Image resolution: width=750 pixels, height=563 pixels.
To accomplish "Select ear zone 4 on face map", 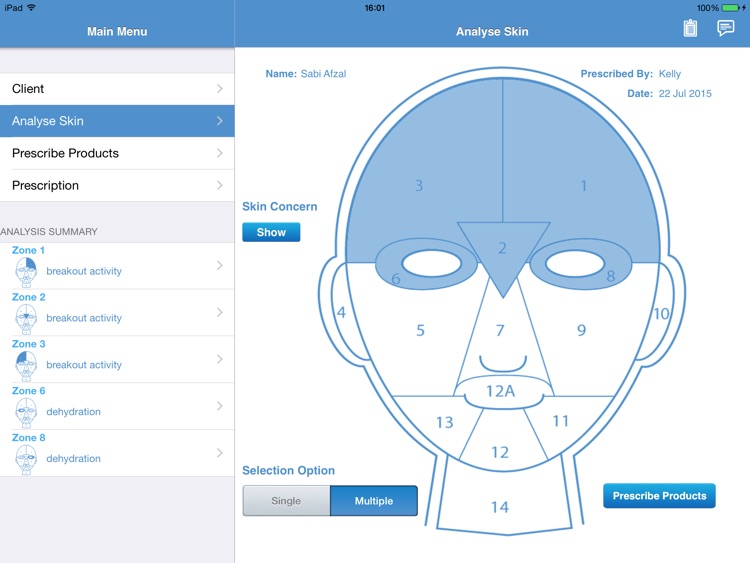I will click(x=341, y=313).
